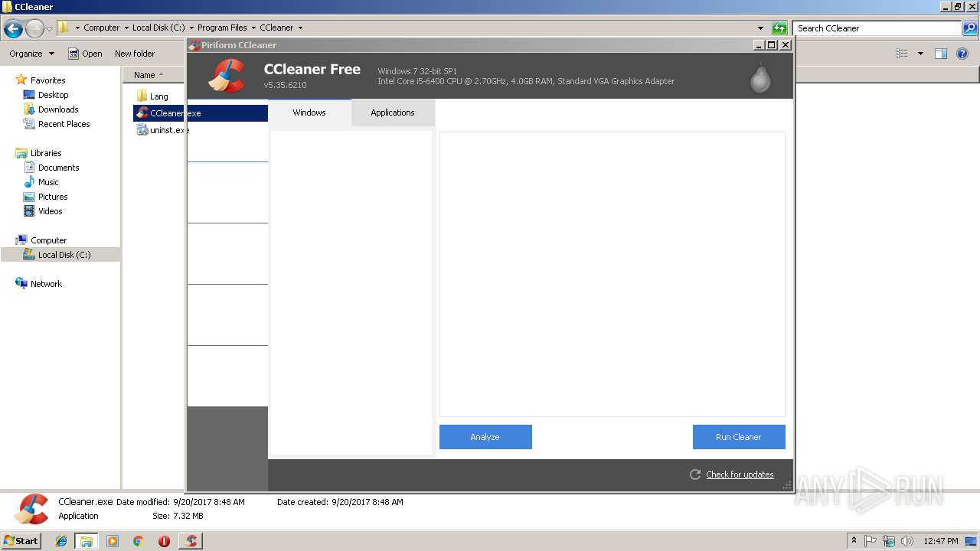Expand the CCleaner breadcrumb arrow
The height and width of the screenshot is (551, 980).
click(x=300, y=28)
